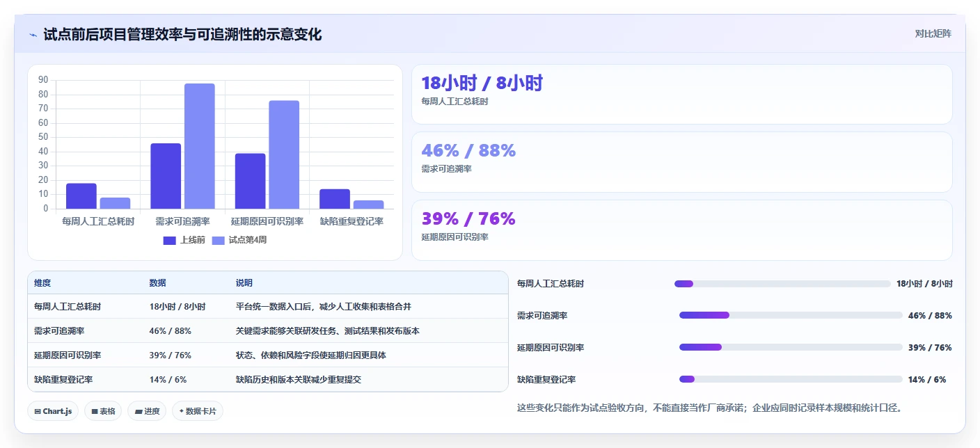Open the 46% / 88% stat card
The height and width of the screenshot is (448, 980).
pos(681,162)
